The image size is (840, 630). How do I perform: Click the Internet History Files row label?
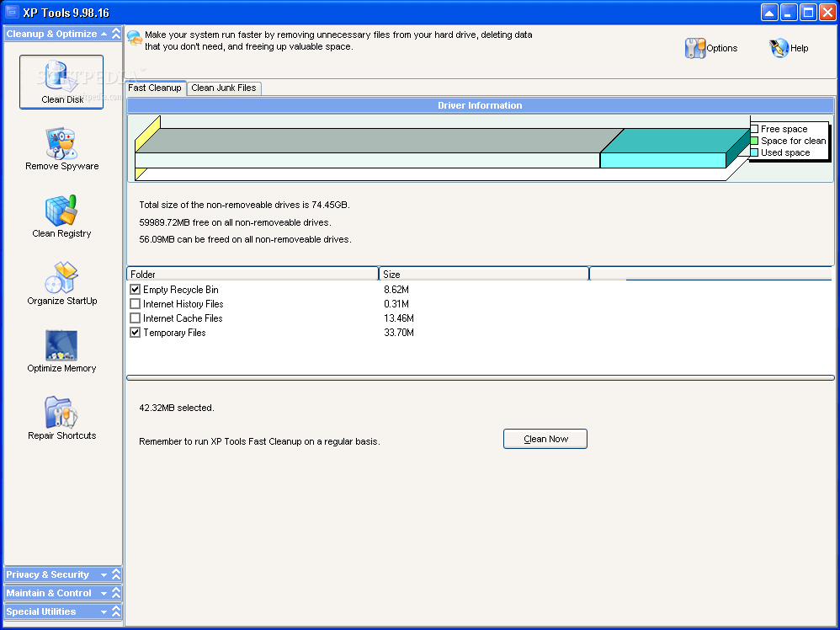pos(183,304)
